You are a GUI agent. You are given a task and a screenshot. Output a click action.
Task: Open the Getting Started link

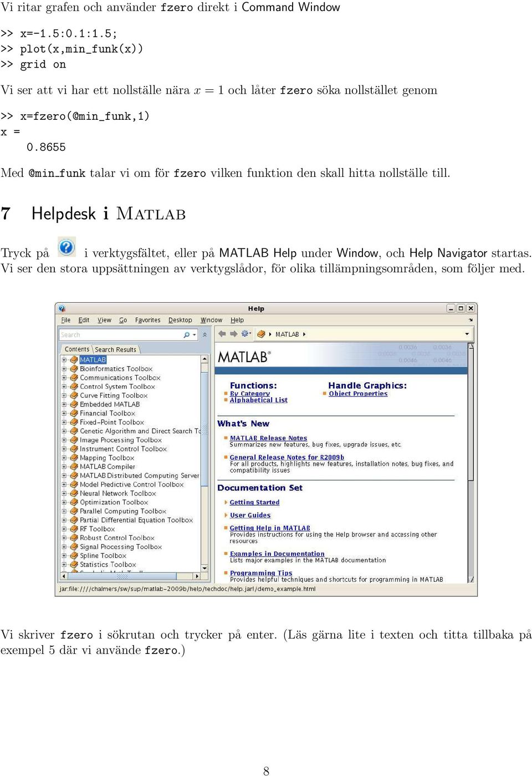coord(254,503)
